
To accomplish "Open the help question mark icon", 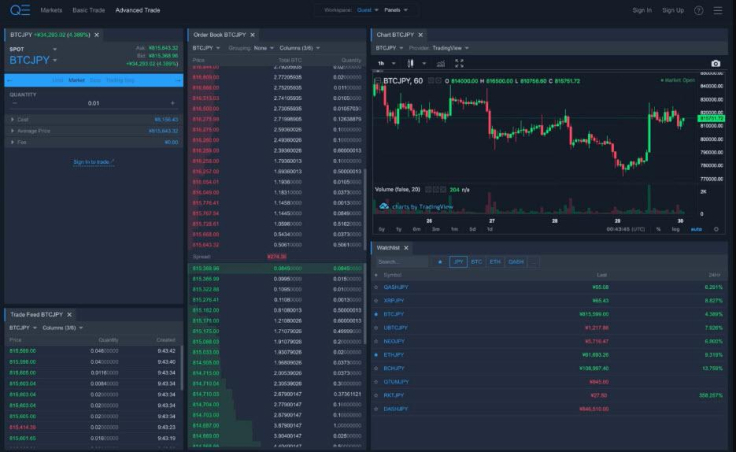I will 698,10.
